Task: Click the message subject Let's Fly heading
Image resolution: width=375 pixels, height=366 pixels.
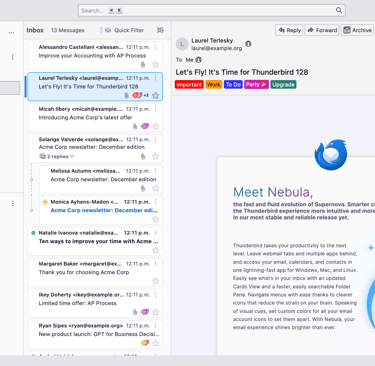Action: click(x=242, y=72)
